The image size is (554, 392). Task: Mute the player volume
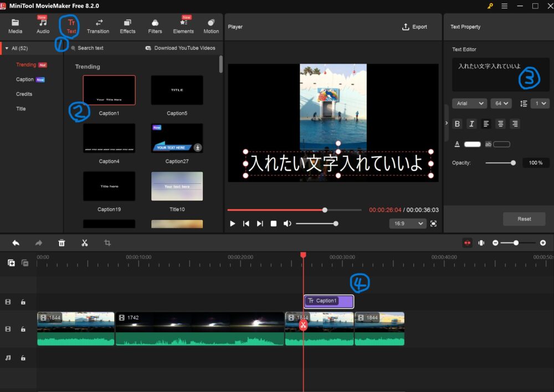[287, 224]
